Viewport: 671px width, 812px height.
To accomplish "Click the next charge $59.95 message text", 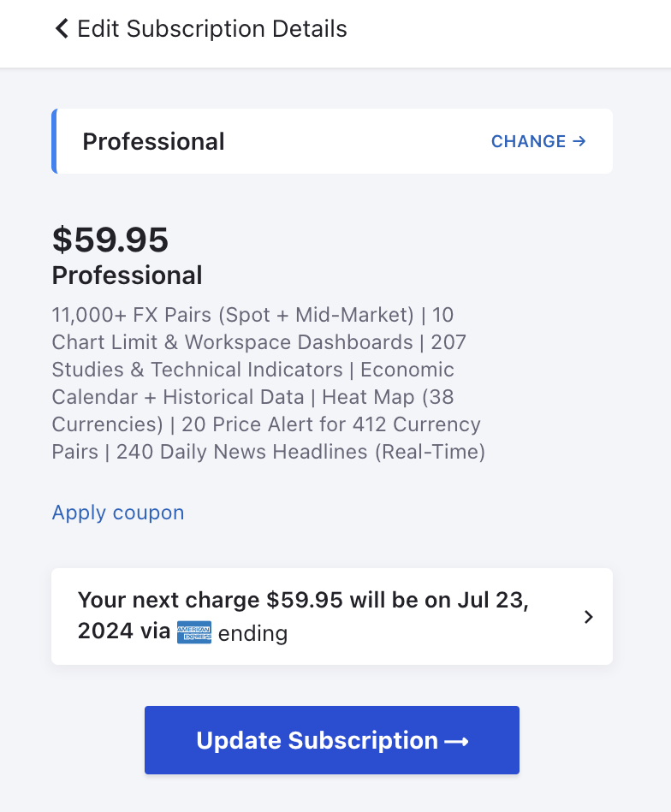I will click(303, 601).
